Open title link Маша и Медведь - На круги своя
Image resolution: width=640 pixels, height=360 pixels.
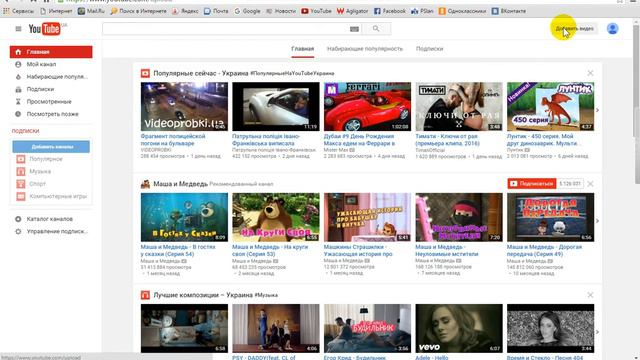[270, 250]
